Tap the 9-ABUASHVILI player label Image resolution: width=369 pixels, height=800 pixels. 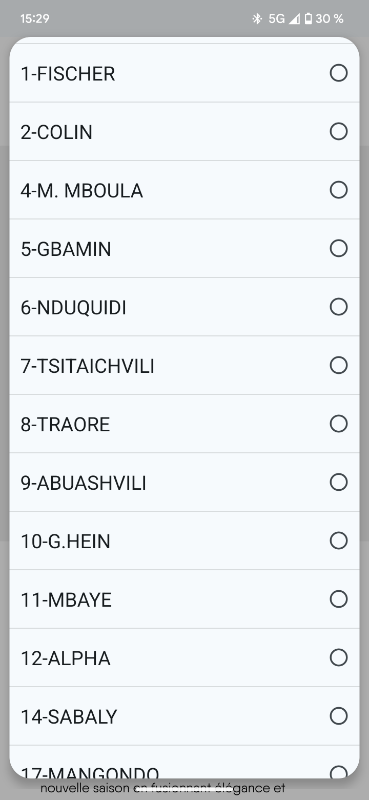point(83,483)
